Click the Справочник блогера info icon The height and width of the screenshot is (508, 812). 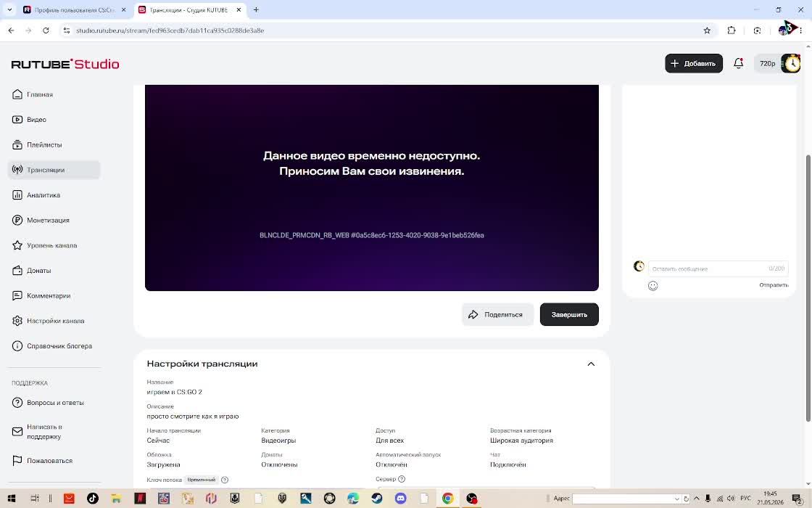[x=17, y=345]
